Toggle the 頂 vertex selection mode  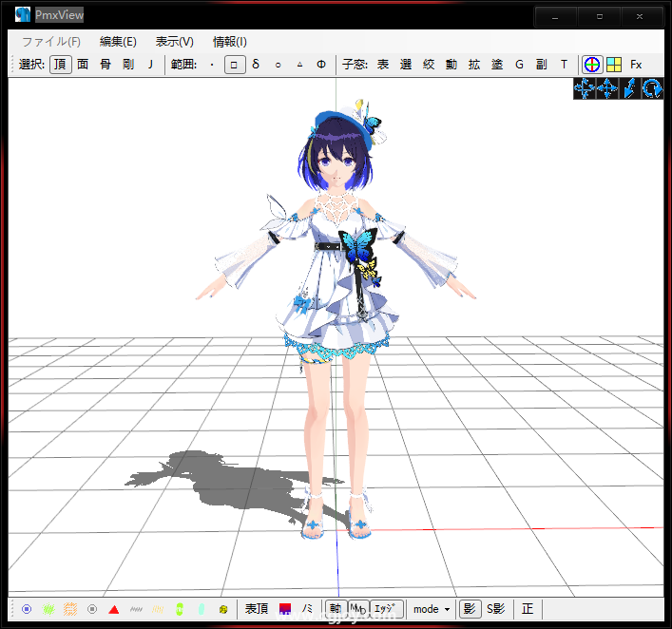[59, 65]
